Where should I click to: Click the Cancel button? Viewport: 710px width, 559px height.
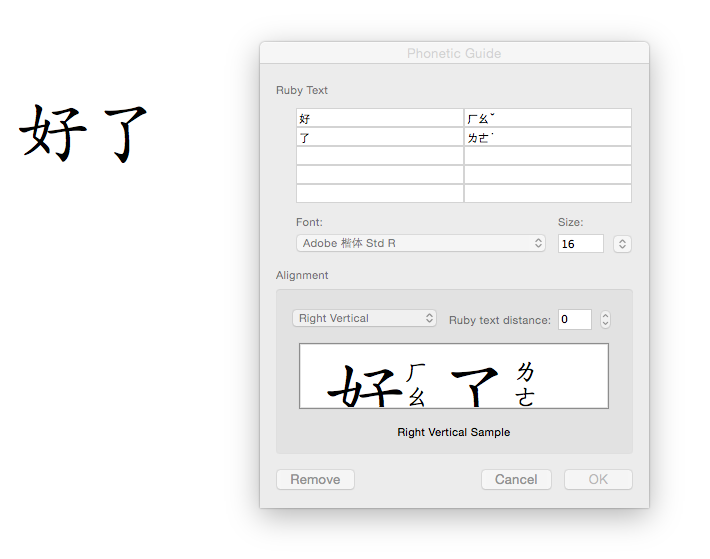pyautogui.click(x=516, y=479)
